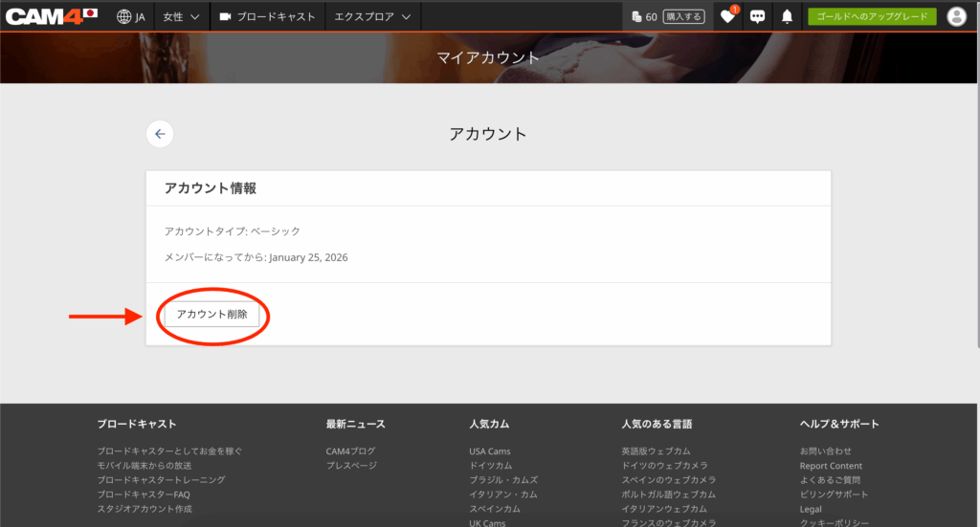Open お問い合わせ link
This screenshot has width=980, height=527.
click(x=826, y=450)
